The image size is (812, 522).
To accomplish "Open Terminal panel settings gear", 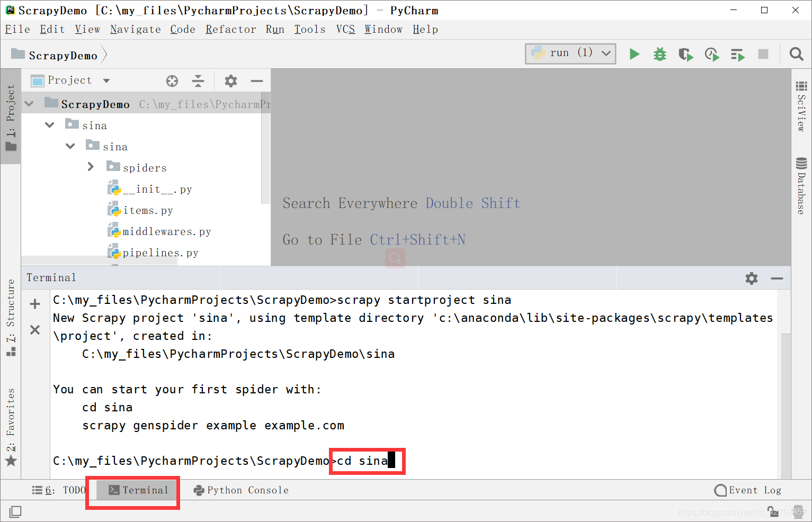I will 751,278.
